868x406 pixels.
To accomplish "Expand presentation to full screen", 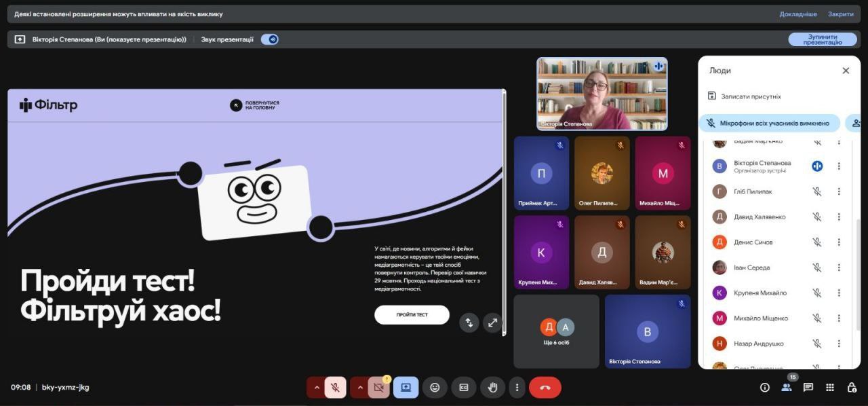I will pos(492,322).
